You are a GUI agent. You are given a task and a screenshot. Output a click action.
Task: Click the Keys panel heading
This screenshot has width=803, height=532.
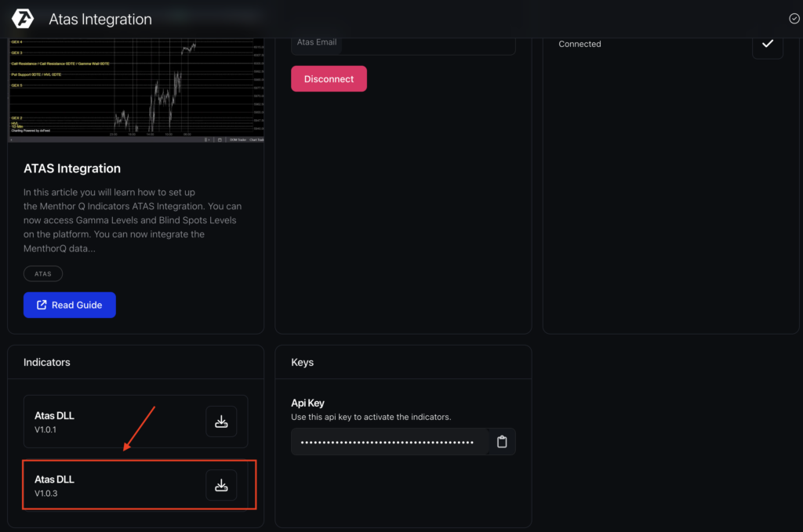(x=302, y=362)
